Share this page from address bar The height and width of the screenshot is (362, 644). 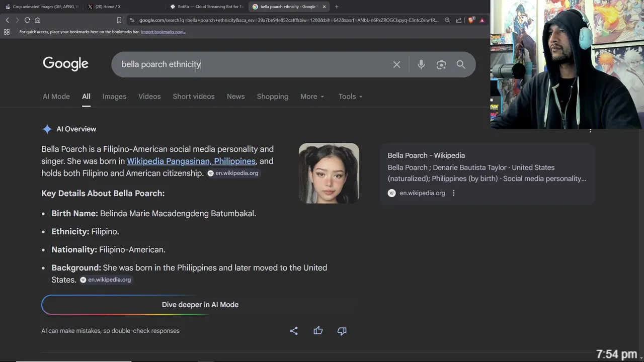click(459, 20)
